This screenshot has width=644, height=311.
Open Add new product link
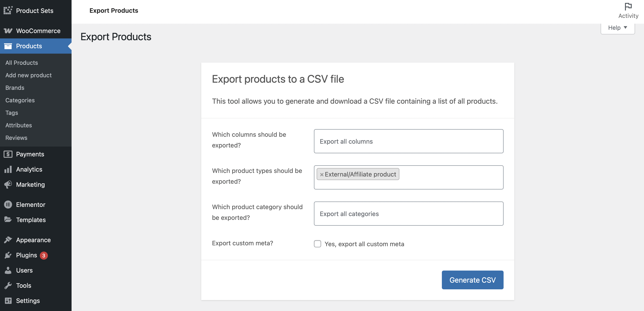pos(28,75)
